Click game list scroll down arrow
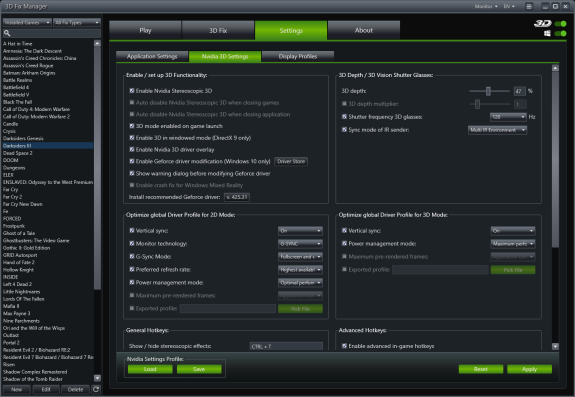The height and width of the screenshot is (397, 575). tap(97, 378)
